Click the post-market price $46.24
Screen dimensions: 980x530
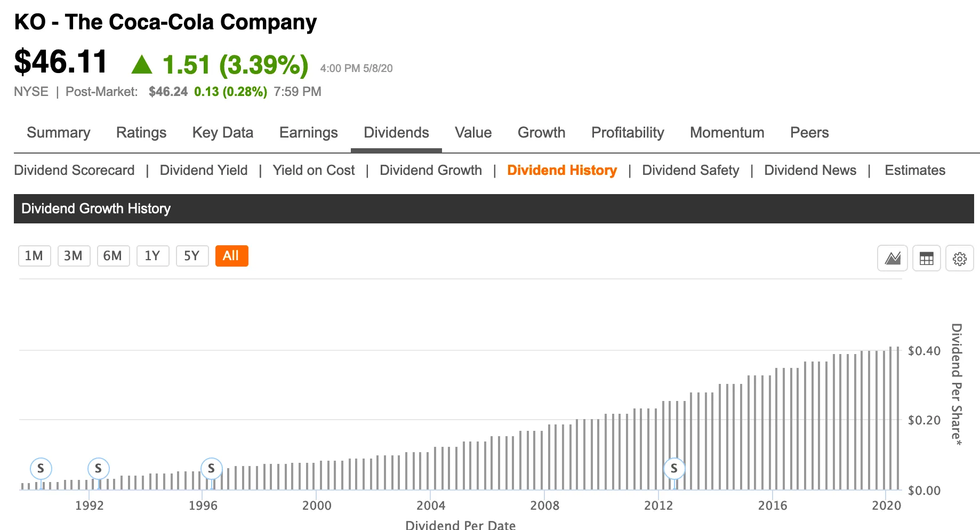(x=168, y=92)
